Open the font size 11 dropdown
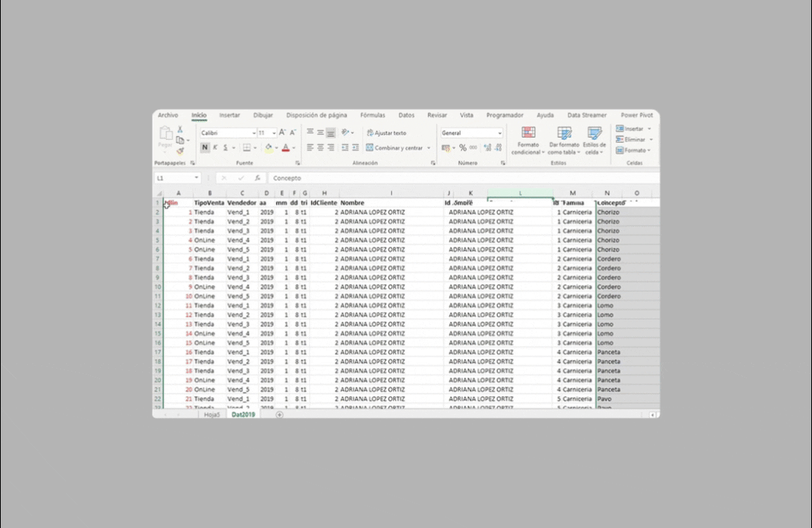 coord(274,133)
